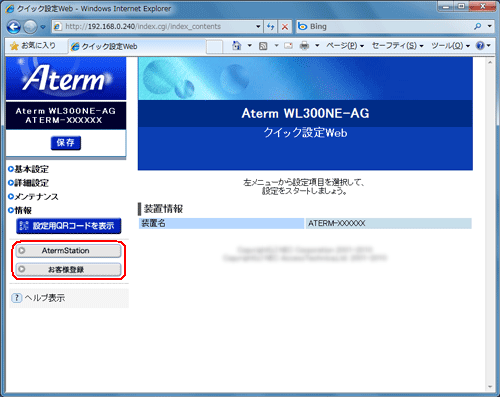Open the ページ(P) dropdown menu
The height and width of the screenshot is (397, 500).
(x=345, y=46)
